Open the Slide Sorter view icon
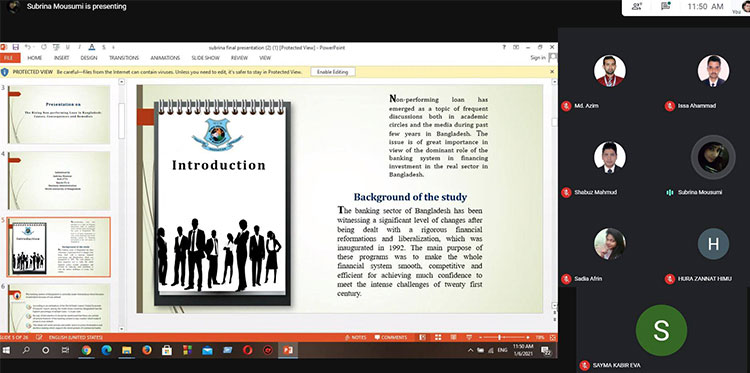The width and height of the screenshot is (750, 373). point(438,337)
